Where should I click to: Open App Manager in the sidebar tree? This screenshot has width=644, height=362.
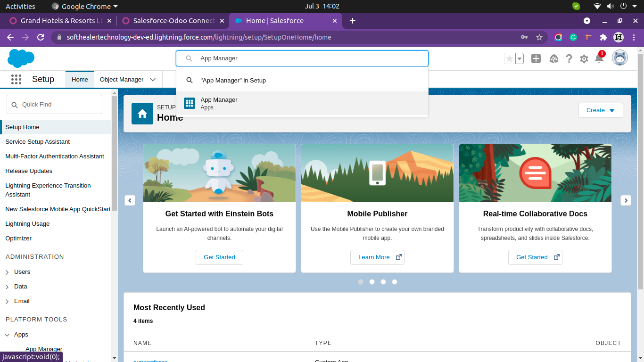[x=44, y=349]
